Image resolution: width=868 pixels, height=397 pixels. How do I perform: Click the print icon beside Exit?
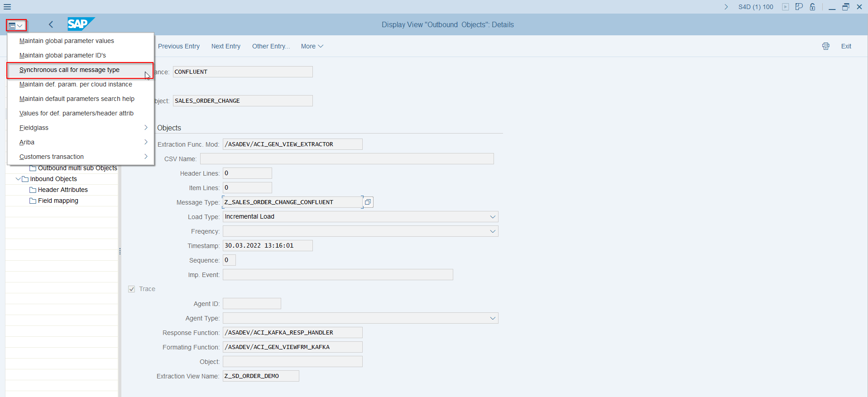826,46
